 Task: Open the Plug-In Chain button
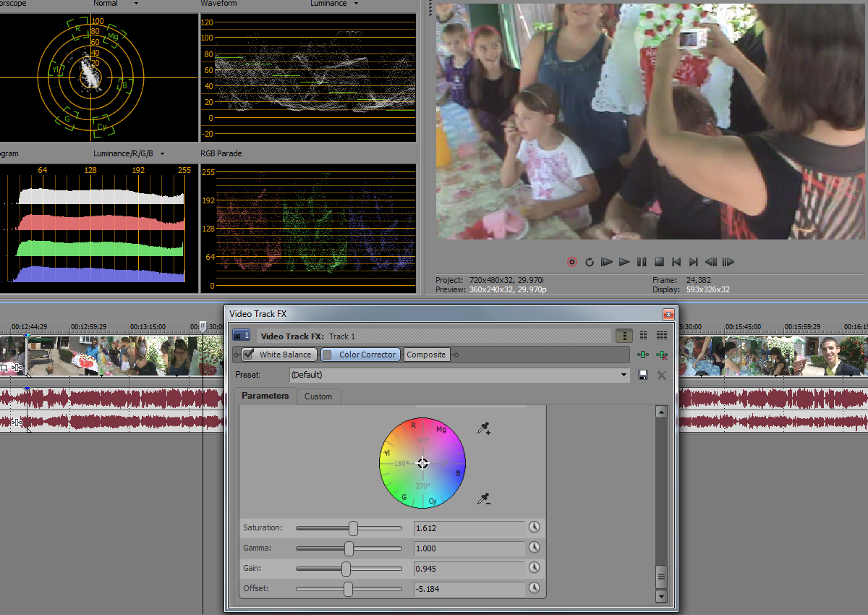[643, 355]
